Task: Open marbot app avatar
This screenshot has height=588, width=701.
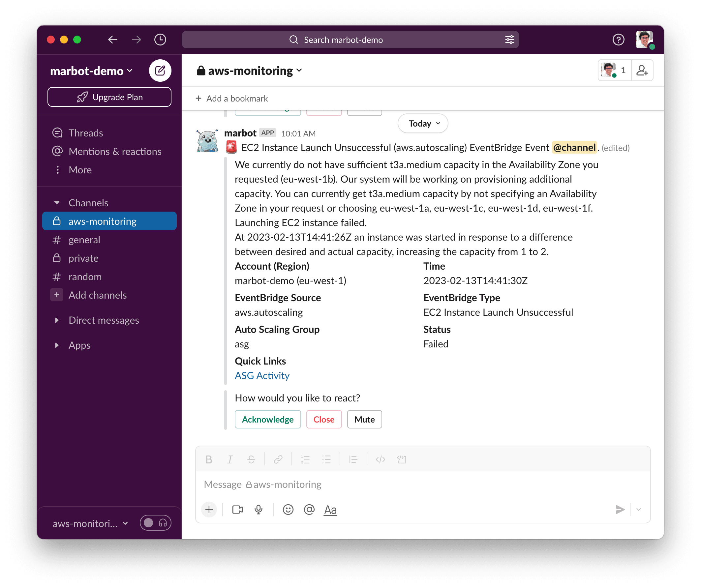Action: (207, 141)
